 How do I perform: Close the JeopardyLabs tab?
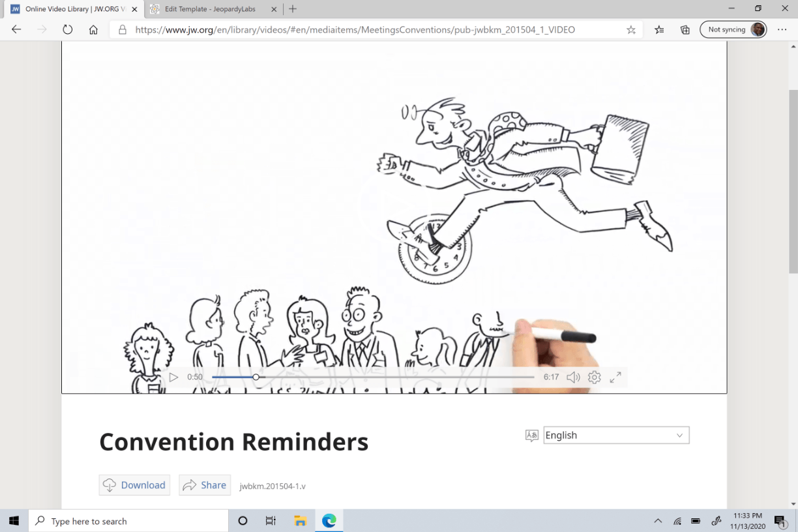pos(273,9)
